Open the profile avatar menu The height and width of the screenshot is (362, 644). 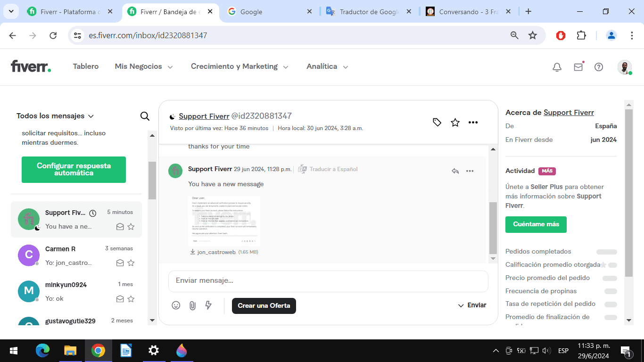(x=625, y=67)
